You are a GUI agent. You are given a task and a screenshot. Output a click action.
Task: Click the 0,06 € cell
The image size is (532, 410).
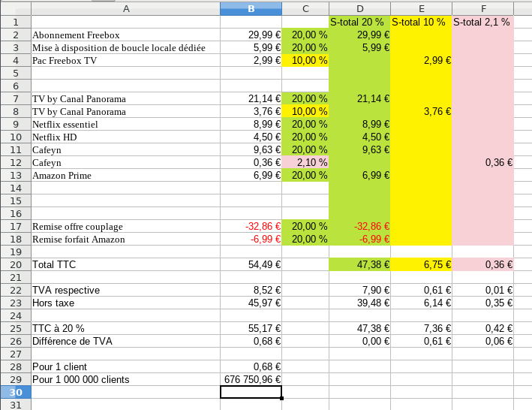click(482, 342)
